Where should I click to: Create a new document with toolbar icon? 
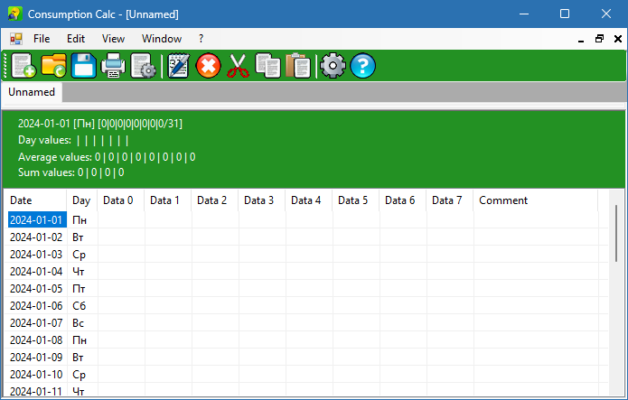pos(24,66)
